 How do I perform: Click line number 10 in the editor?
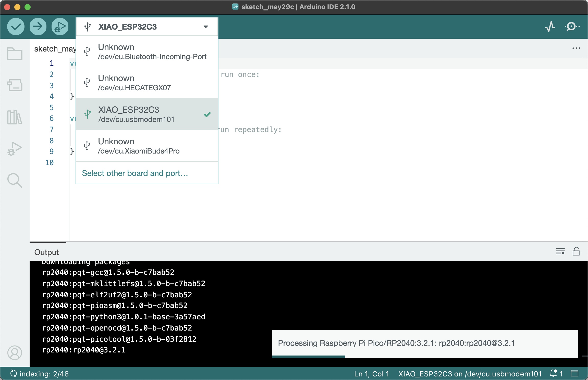coord(50,163)
